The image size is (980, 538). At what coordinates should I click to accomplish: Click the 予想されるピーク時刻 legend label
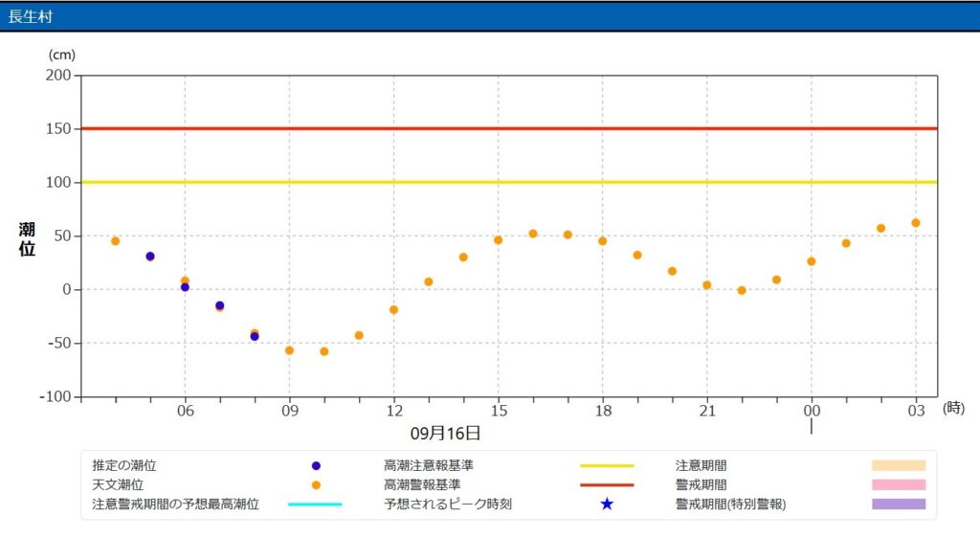pos(448,504)
